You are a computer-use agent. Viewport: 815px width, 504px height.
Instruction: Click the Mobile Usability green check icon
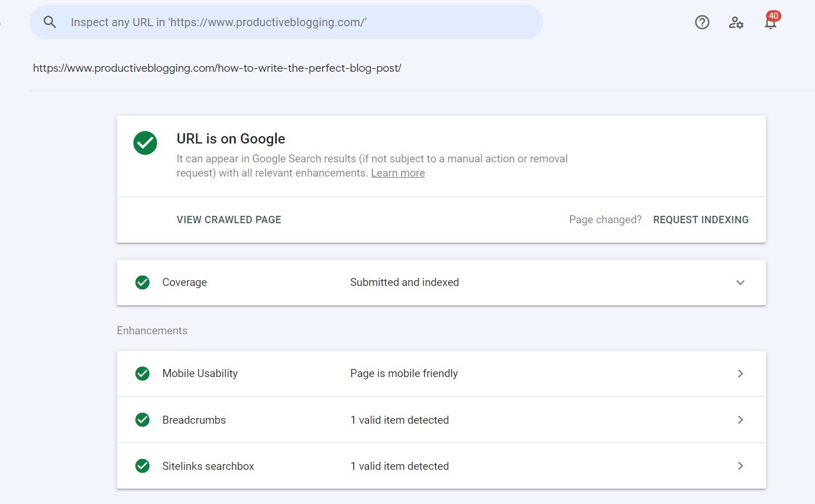[142, 374]
